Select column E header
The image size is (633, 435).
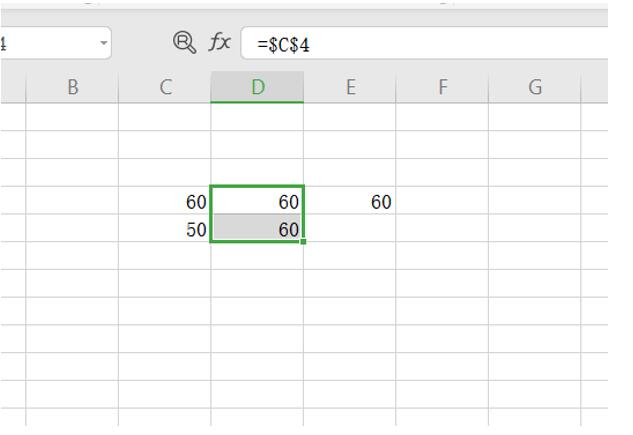coord(350,88)
